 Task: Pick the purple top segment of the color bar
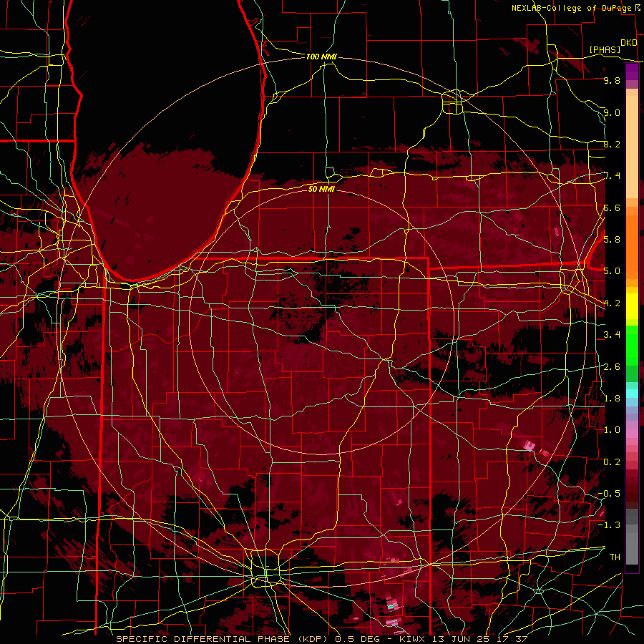(x=632, y=72)
